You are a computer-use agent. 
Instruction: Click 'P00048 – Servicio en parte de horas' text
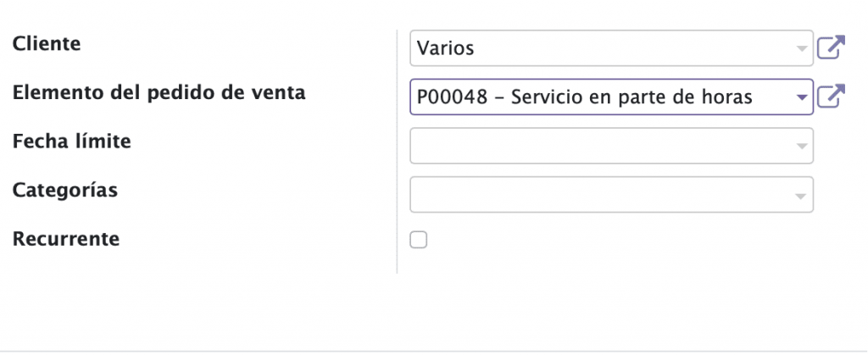click(x=584, y=97)
